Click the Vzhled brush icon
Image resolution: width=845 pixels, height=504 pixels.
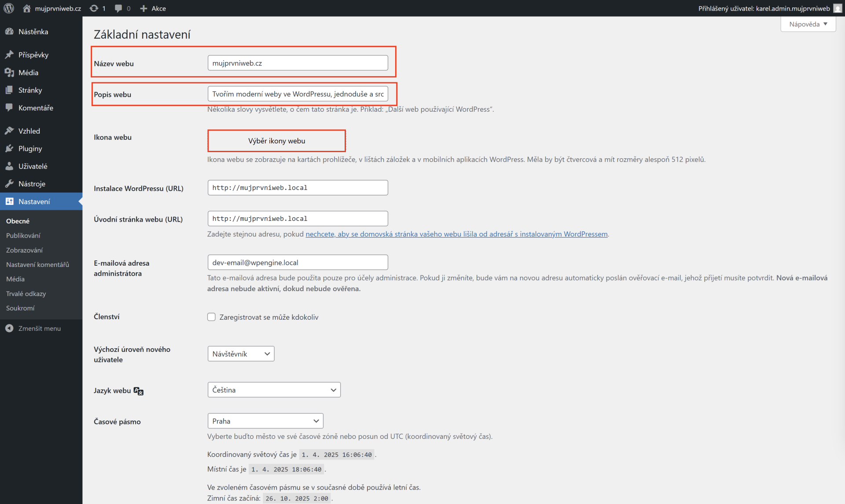click(10, 130)
